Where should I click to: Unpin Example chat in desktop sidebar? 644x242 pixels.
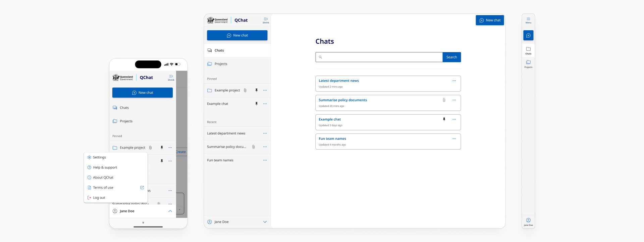[x=257, y=104]
